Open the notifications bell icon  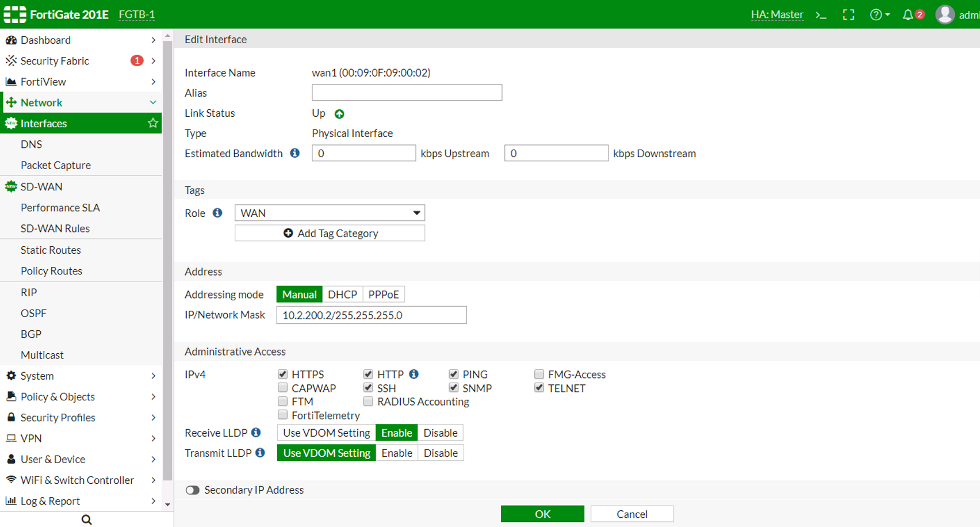[908, 15]
